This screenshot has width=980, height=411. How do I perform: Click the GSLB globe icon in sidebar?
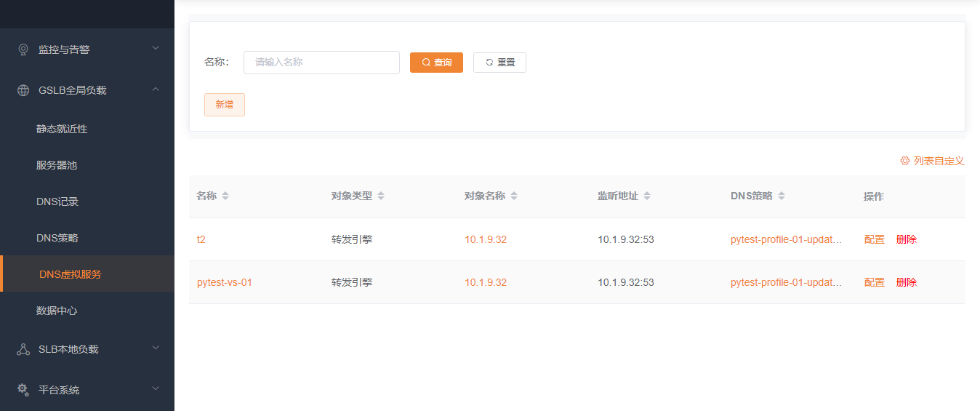[x=23, y=90]
